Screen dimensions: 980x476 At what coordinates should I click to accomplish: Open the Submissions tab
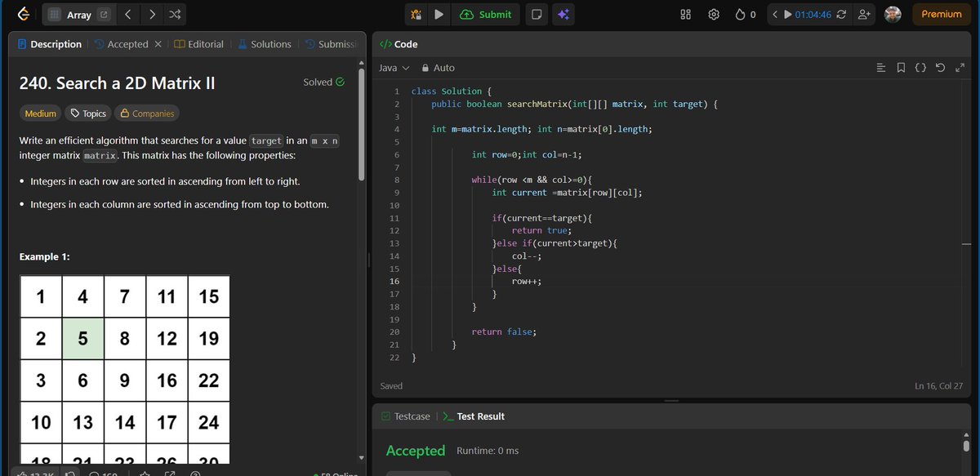point(331,44)
